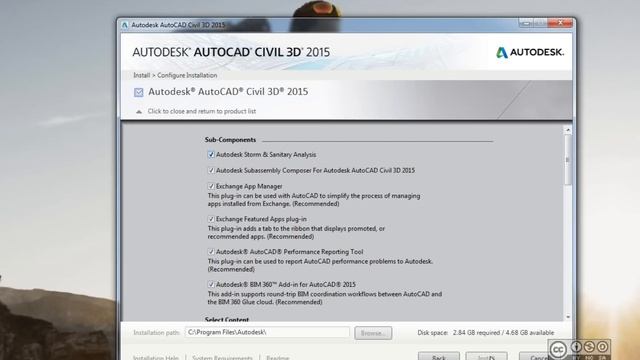The width and height of the screenshot is (640, 360).
Task: Uncheck Autodesk Subassembly Composer checkbox
Action: [211, 171]
